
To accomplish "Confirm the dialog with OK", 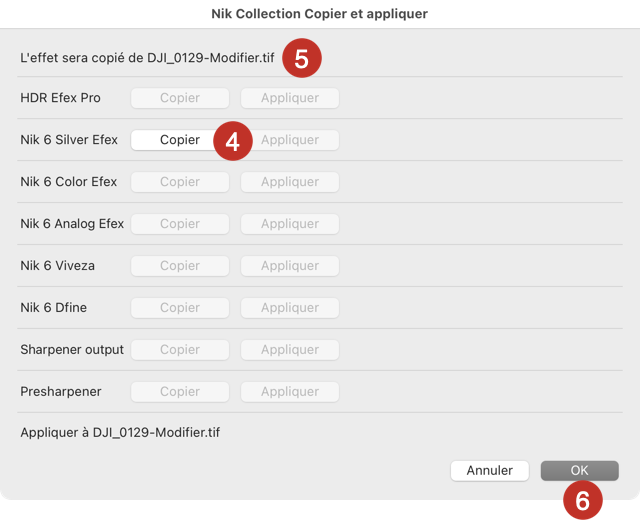I will (580, 471).
